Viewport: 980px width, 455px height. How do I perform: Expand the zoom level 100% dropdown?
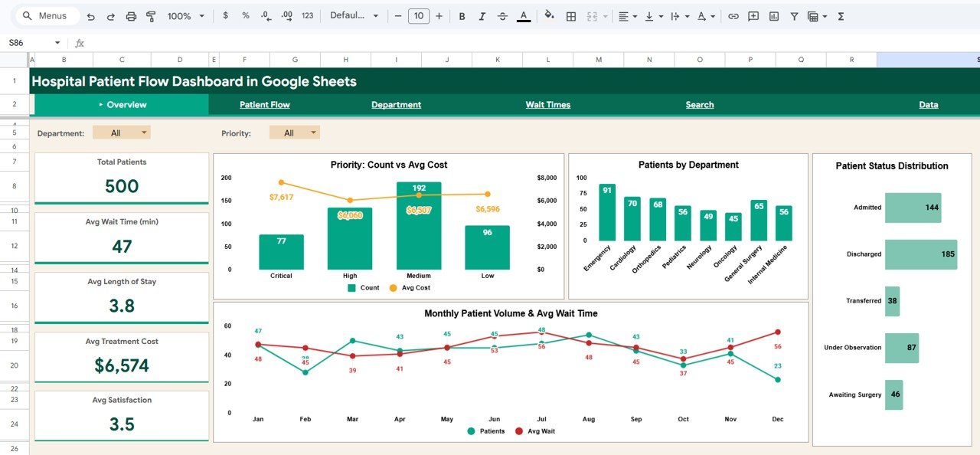point(184,15)
